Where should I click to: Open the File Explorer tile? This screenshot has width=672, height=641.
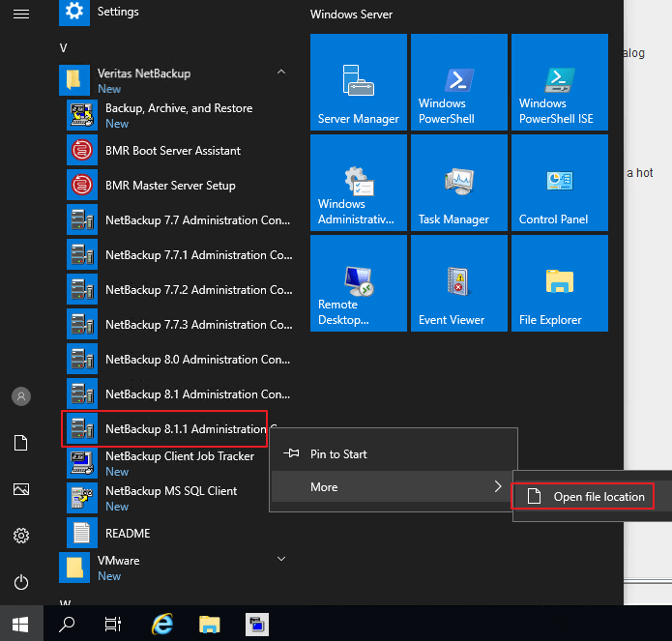click(560, 283)
